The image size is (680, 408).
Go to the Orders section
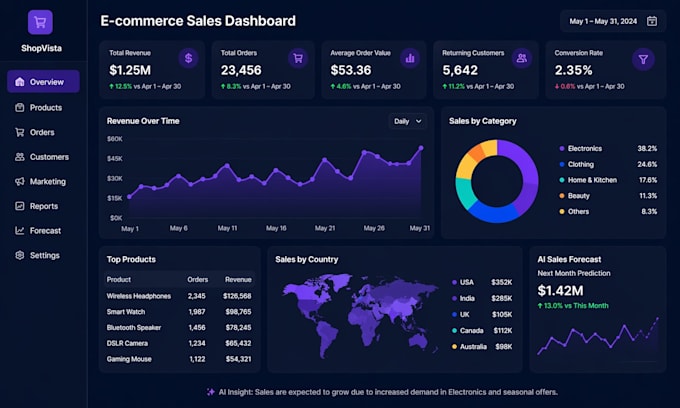(43, 132)
